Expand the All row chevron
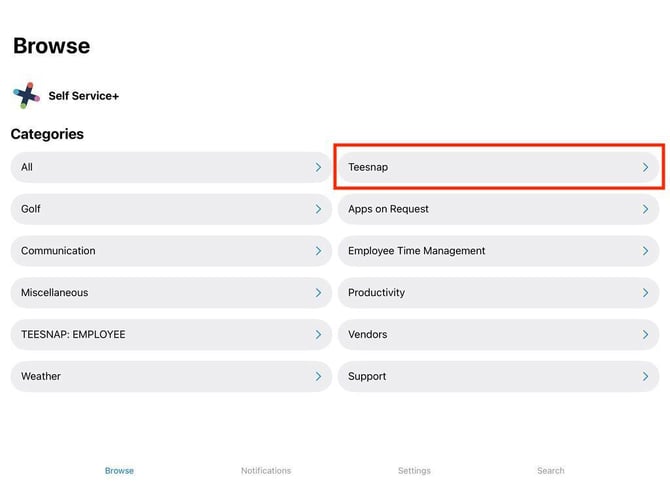This screenshot has width=670, height=486. point(318,167)
